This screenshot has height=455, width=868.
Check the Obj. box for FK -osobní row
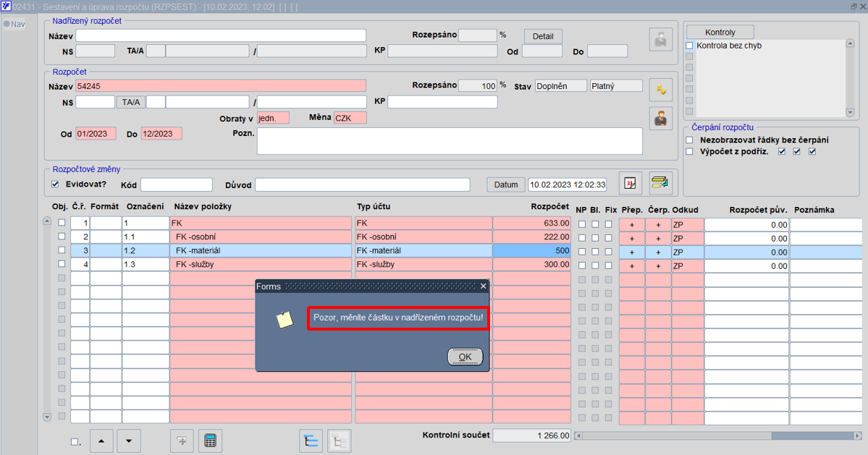pos(62,237)
